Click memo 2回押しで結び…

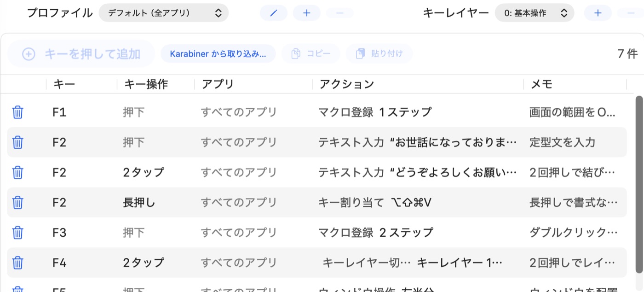click(572, 172)
